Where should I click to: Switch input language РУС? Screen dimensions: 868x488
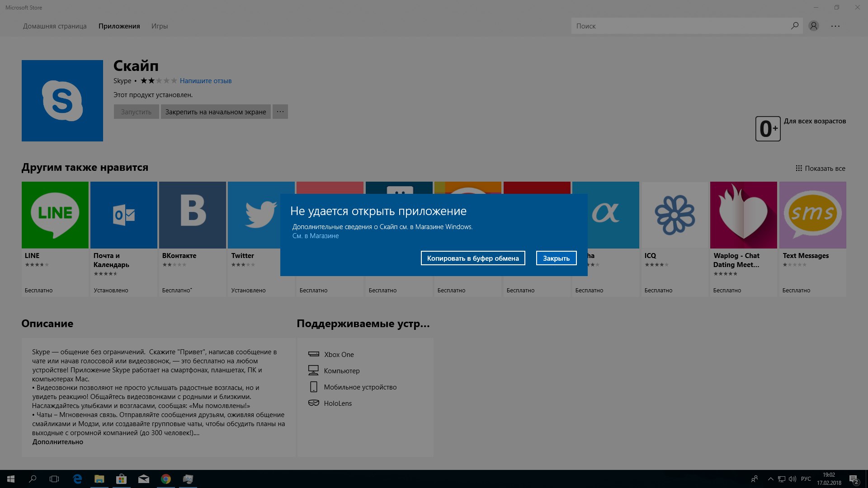point(806,479)
